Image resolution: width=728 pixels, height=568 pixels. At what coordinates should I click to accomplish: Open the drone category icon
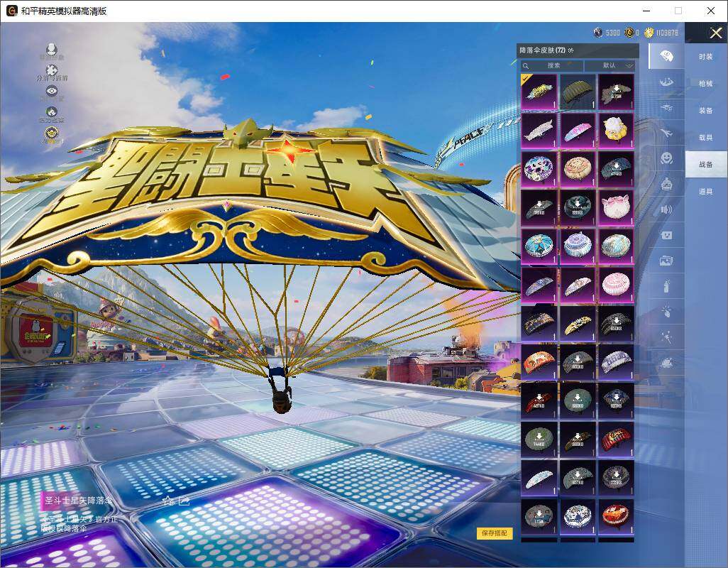(666, 108)
